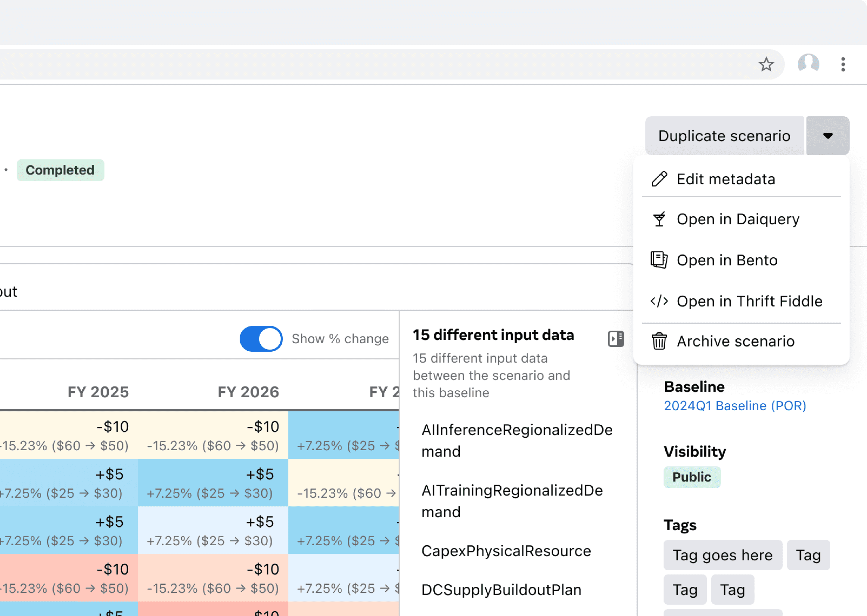867x616 pixels.
Task: Select Open in Bento menu item
Action: pyautogui.click(x=741, y=260)
